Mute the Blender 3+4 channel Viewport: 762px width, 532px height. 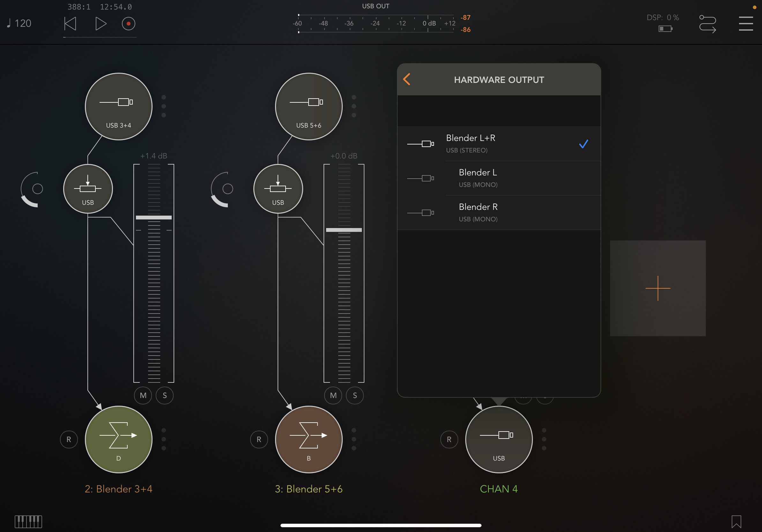click(x=143, y=395)
